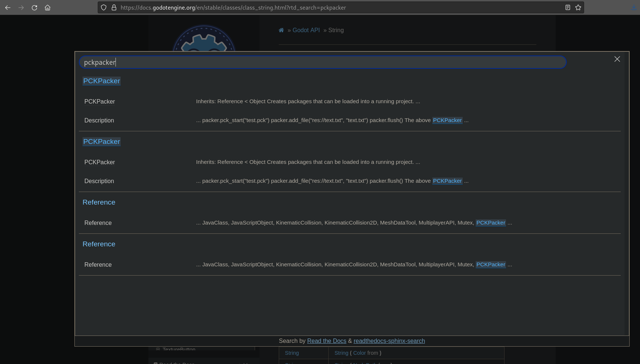Click the Color link in the table
Image resolution: width=640 pixels, height=364 pixels.
(359, 353)
